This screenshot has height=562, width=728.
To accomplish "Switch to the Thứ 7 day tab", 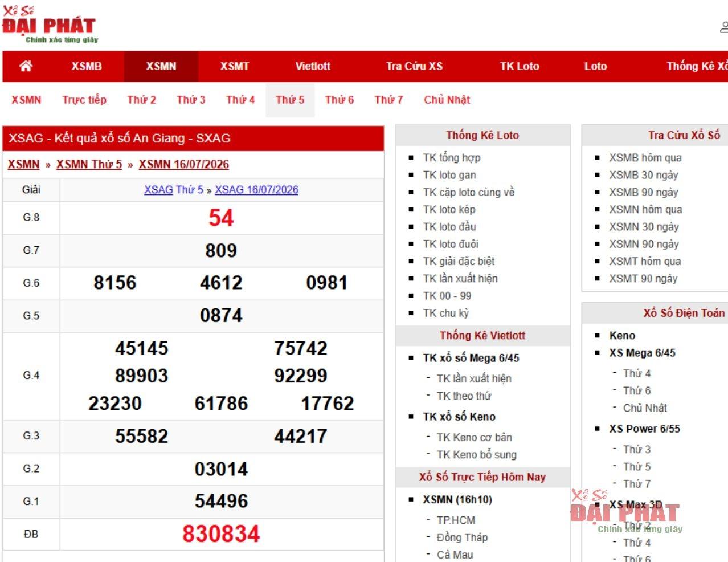I will (x=388, y=100).
